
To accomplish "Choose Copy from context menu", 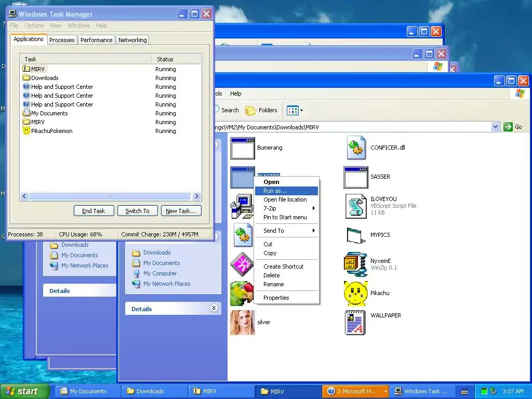I will point(286,253).
